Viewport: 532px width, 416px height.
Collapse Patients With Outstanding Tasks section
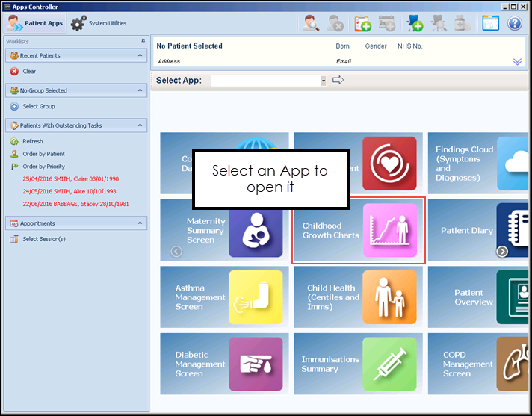140,125
